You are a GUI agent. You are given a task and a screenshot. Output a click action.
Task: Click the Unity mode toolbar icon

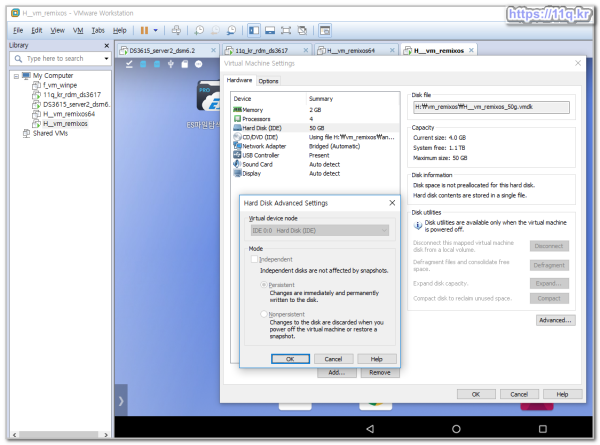302,30
